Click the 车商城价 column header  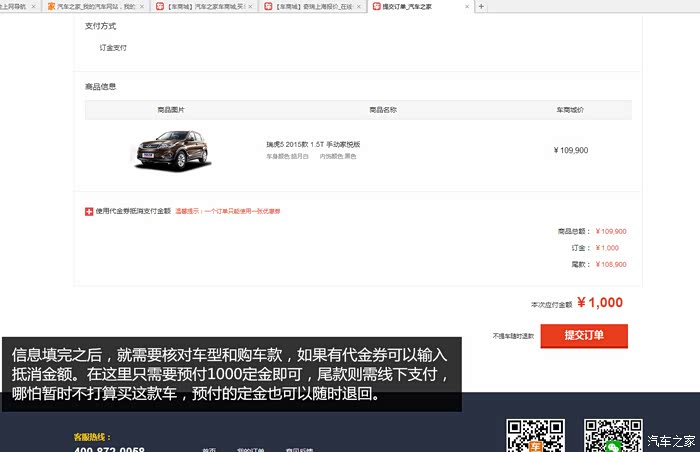tap(570, 110)
